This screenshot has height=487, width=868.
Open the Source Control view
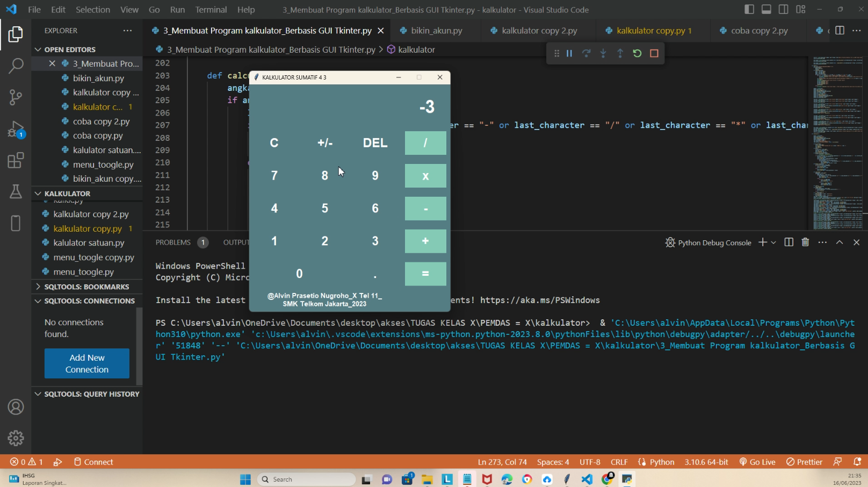click(16, 97)
